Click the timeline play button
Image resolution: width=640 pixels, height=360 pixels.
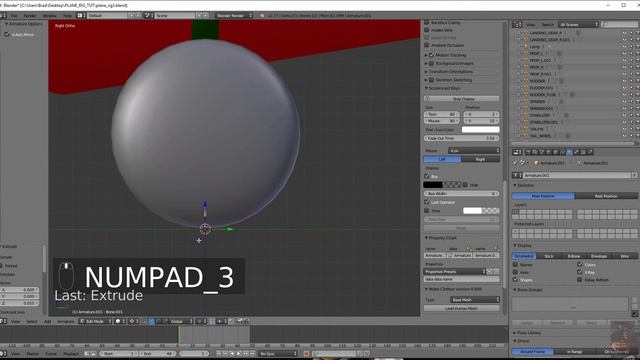[239, 353]
